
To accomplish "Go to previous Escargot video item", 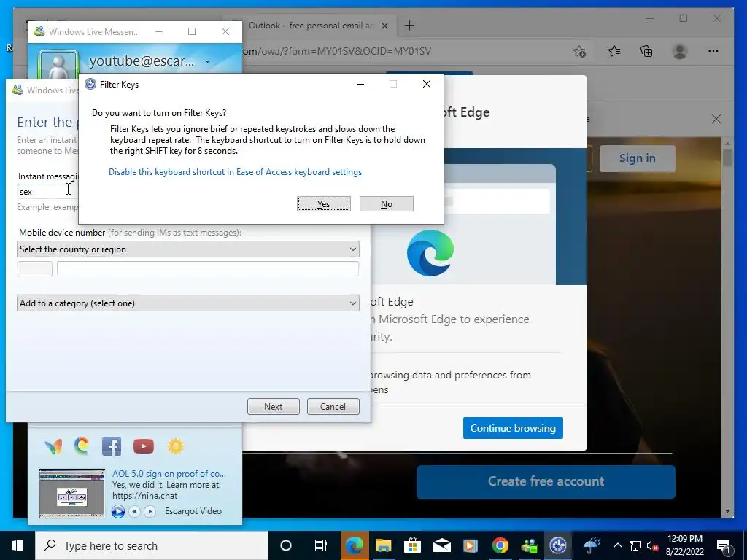I will point(135,511).
